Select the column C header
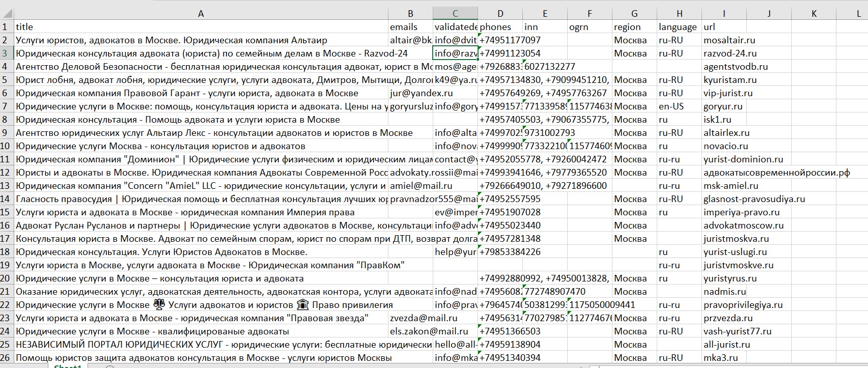The image size is (868, 368). (x=455, y=14)
